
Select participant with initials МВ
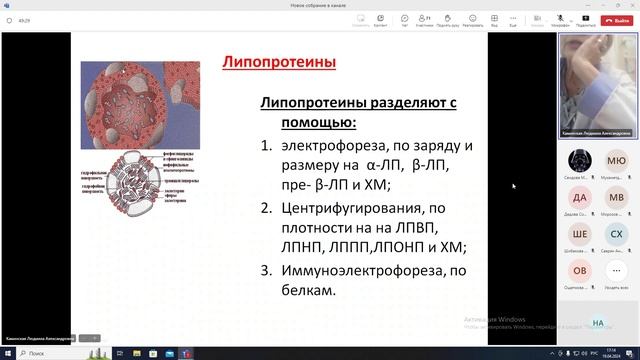point(616,198)
